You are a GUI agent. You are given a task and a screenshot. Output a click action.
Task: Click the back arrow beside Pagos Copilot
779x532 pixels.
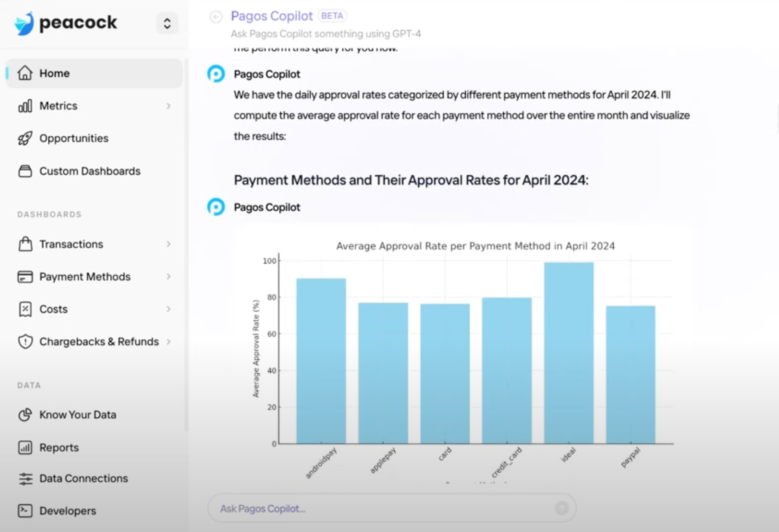point(216,17)
